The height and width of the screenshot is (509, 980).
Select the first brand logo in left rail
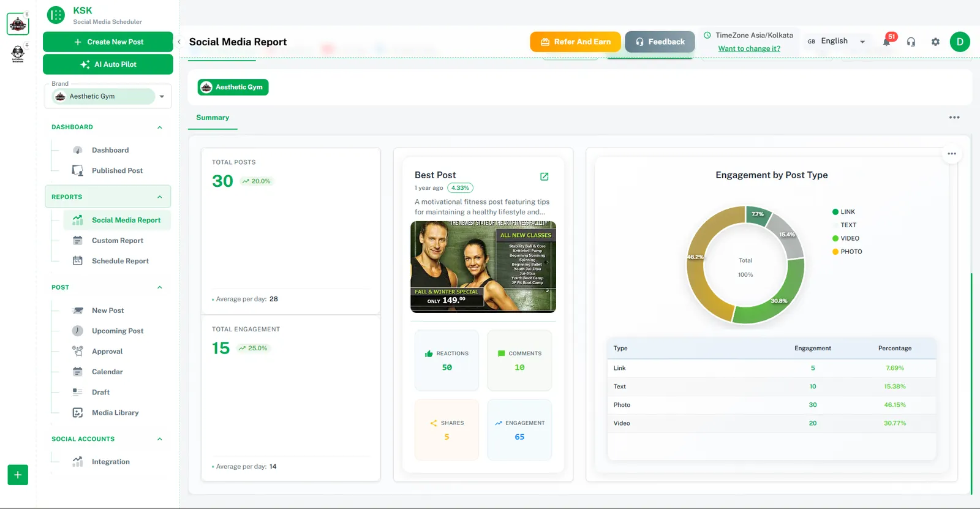click(18, 24)
